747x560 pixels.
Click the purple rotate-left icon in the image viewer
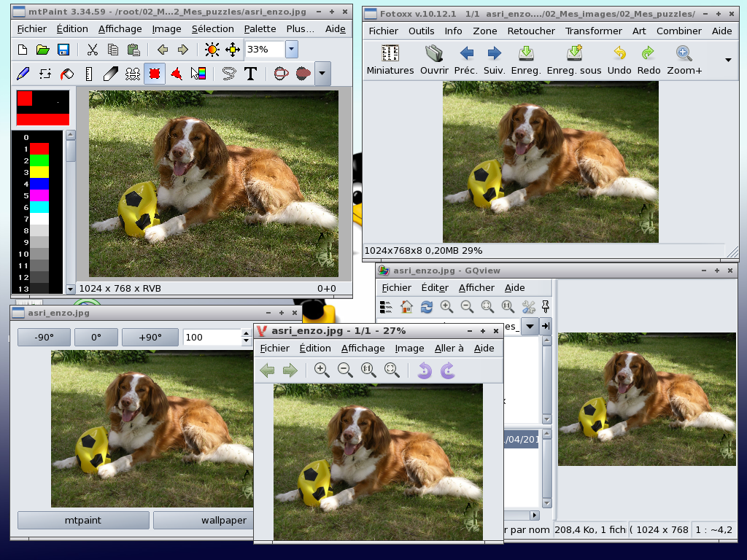pos(425,370)
